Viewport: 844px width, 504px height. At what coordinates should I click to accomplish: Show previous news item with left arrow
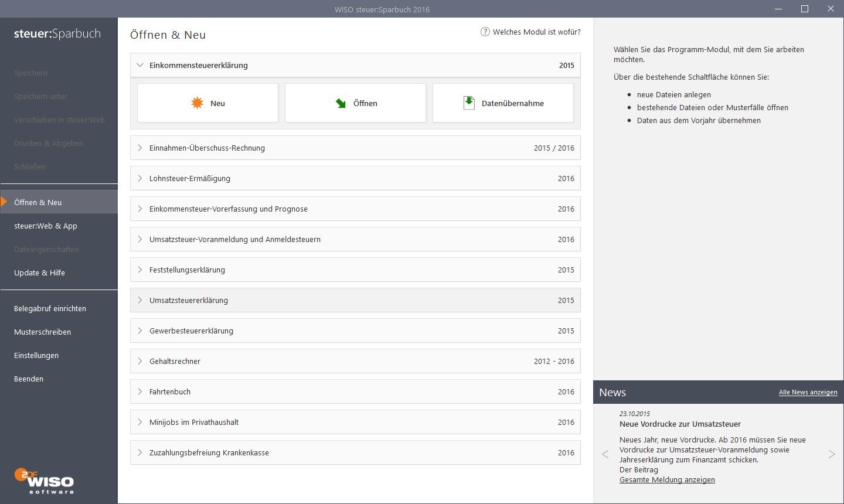pos(605,454)
